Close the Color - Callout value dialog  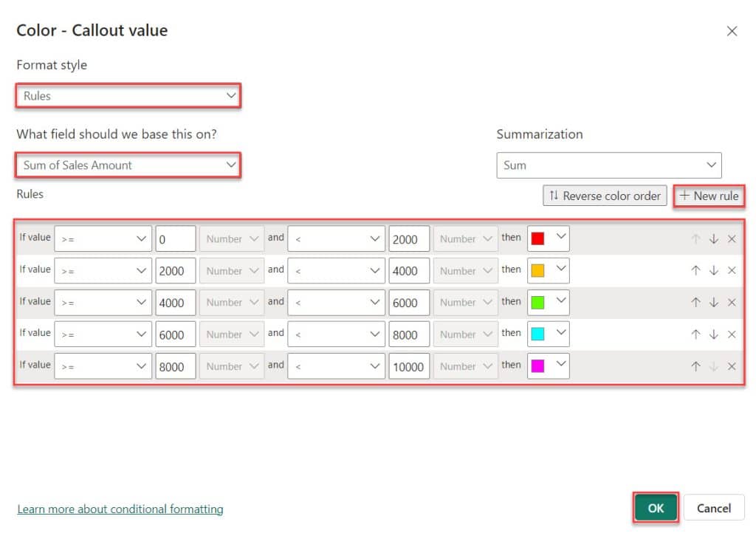click(x=732, y=31)
